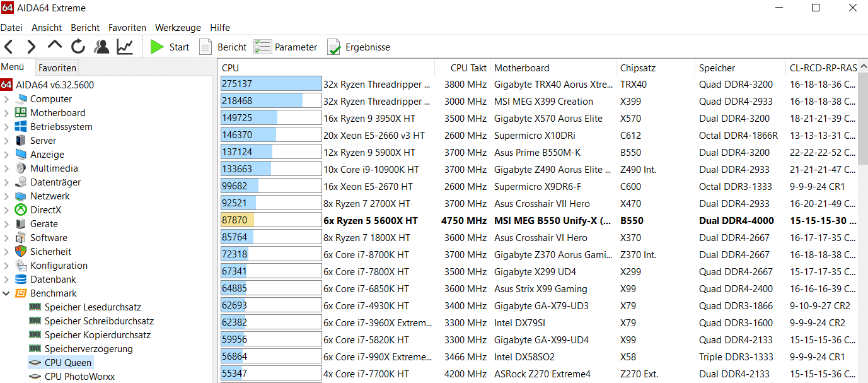Switch to the Favoriten sidebar tab

click(x=57, y=68)
